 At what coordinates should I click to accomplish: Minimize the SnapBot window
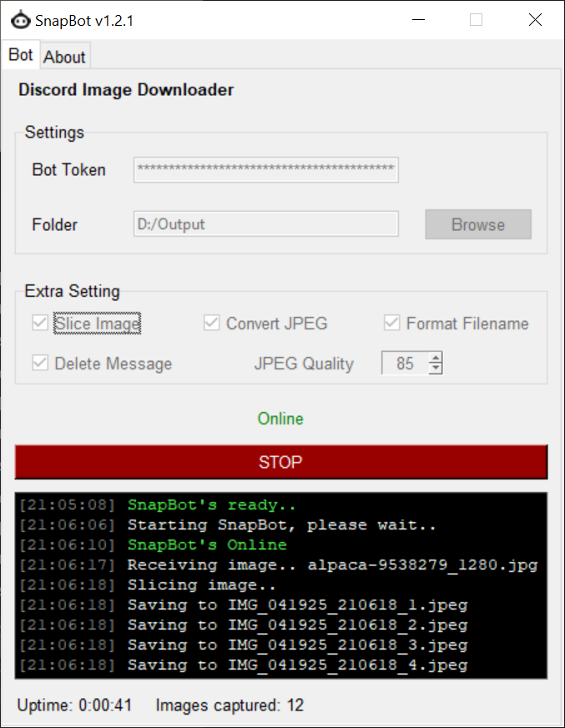[417, 20]
